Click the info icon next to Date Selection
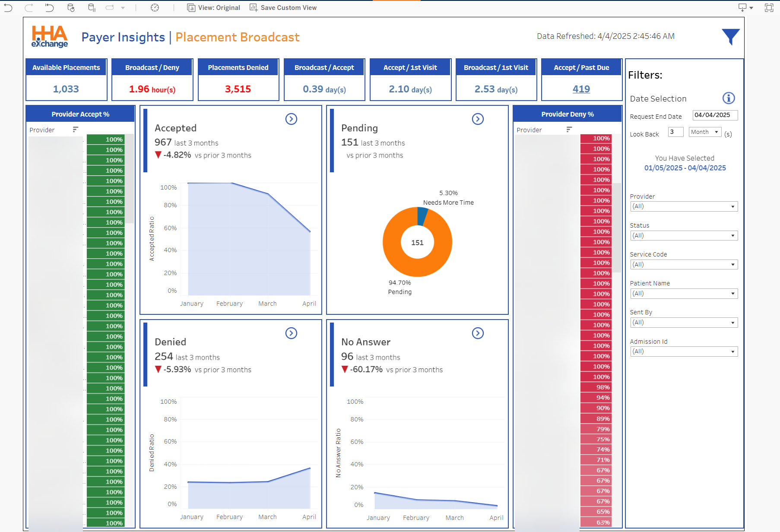 click(x=729, y=98)
